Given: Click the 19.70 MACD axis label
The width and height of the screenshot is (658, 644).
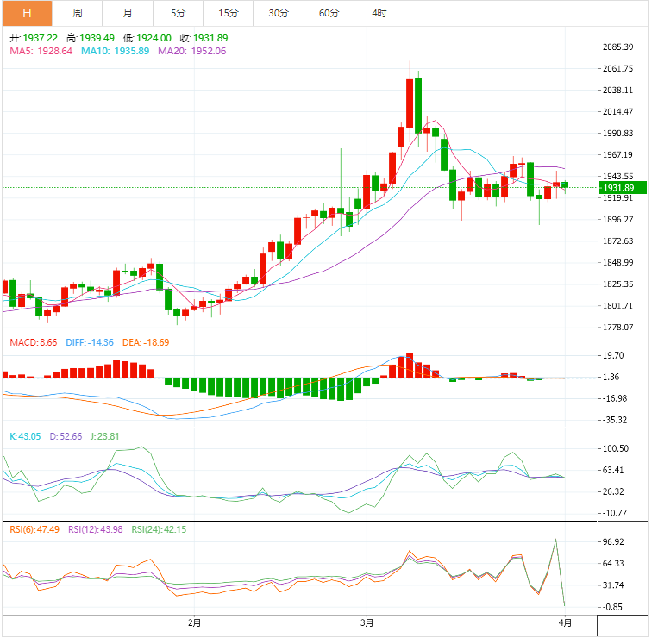Looking at the screenshot, I should (x=613, y=356).
